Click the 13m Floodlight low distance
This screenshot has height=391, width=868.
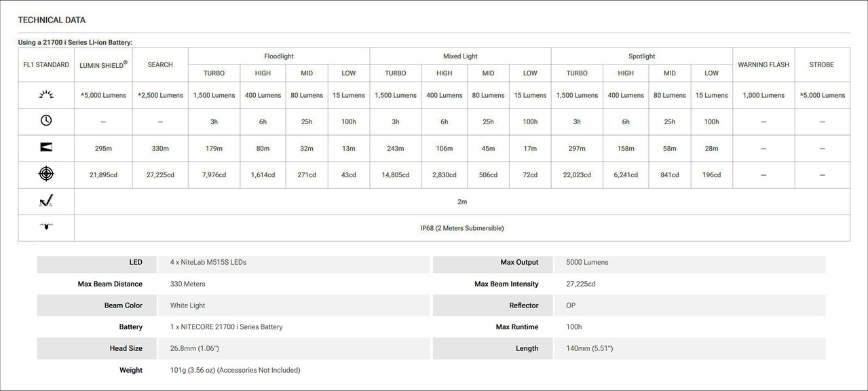coord(348,149)
